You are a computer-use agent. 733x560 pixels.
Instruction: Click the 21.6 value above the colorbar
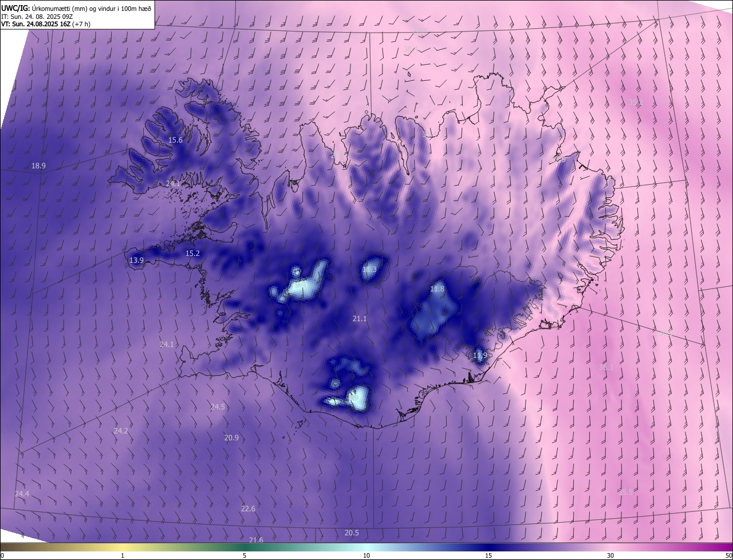[256, 540]
